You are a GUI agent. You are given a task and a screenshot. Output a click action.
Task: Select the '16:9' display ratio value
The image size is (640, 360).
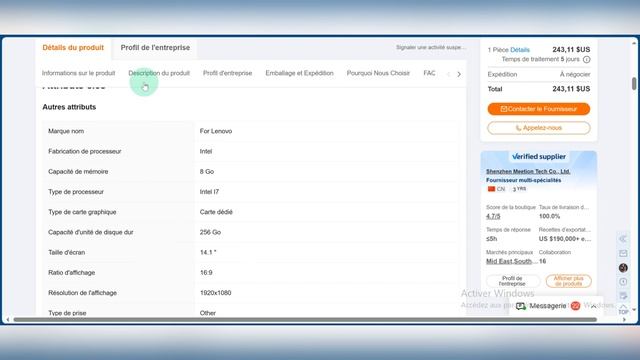point(206,273)
